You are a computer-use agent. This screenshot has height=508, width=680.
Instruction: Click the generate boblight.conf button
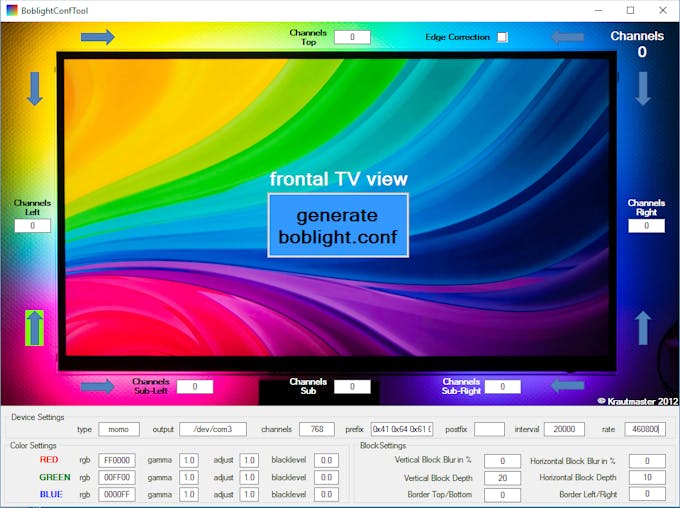[338, 226]
